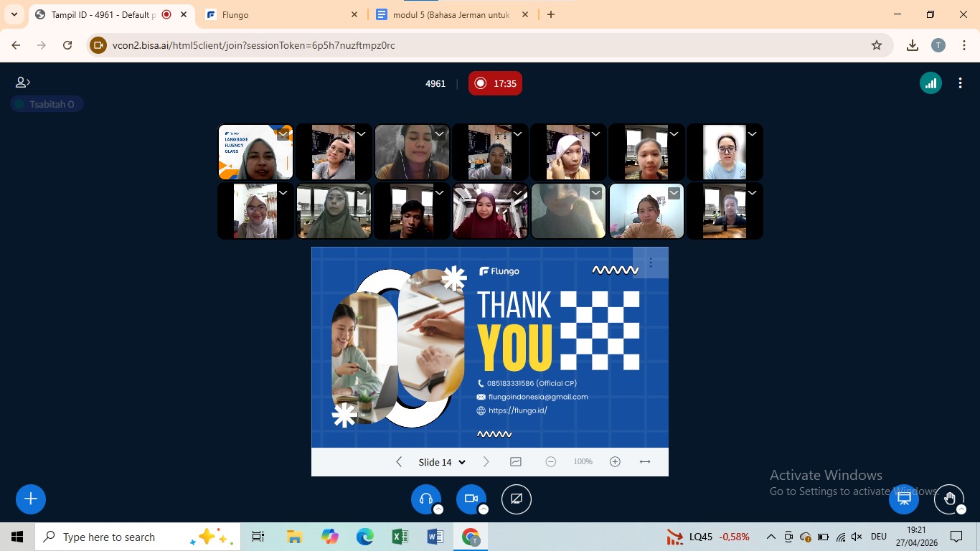Click the raise hand icon
This screenshot has width=980, height=551.
[x=950, y=499]
